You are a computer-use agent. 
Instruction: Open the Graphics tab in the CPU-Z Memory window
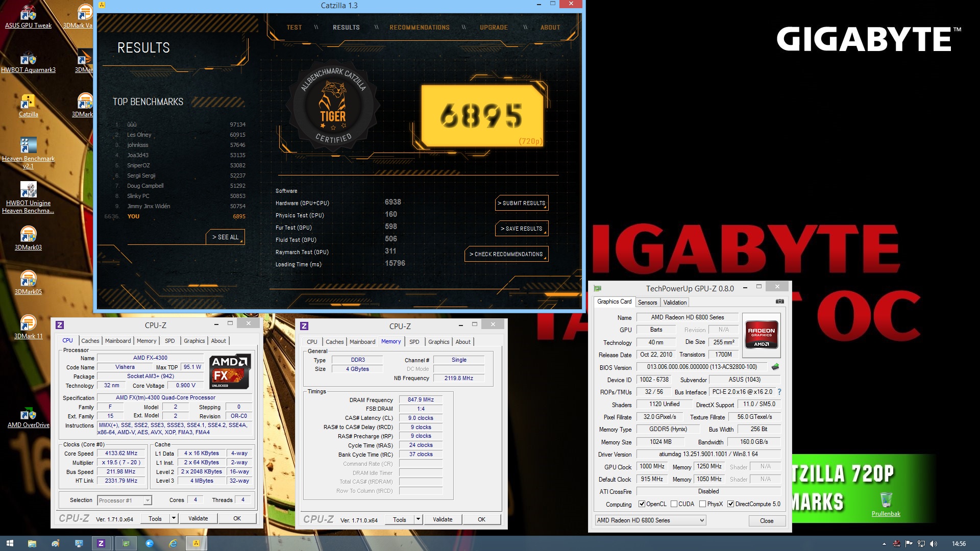439,342
